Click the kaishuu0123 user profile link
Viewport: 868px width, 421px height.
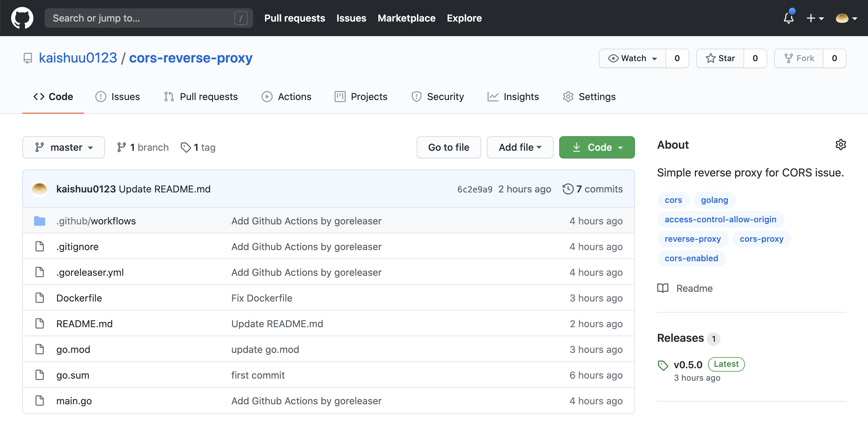pyautogui.click(x=78, y=58)
